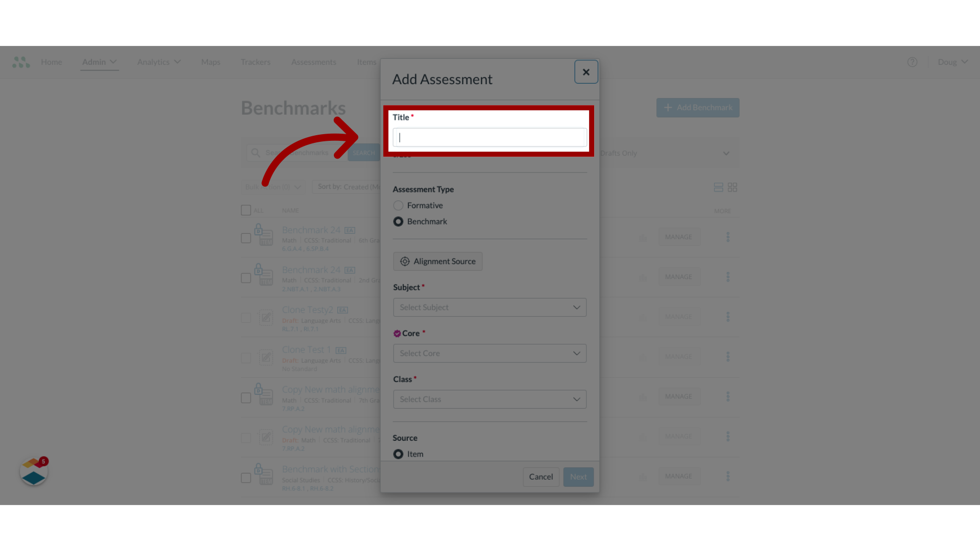Open the Analytics navigation menu
Viewport: 980px width, 551px height.
(x=158, y=62)
